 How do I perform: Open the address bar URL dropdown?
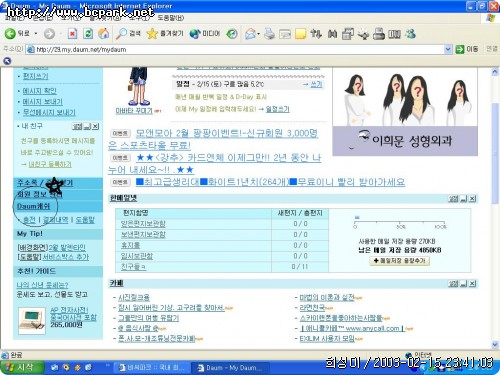point(448,49)
